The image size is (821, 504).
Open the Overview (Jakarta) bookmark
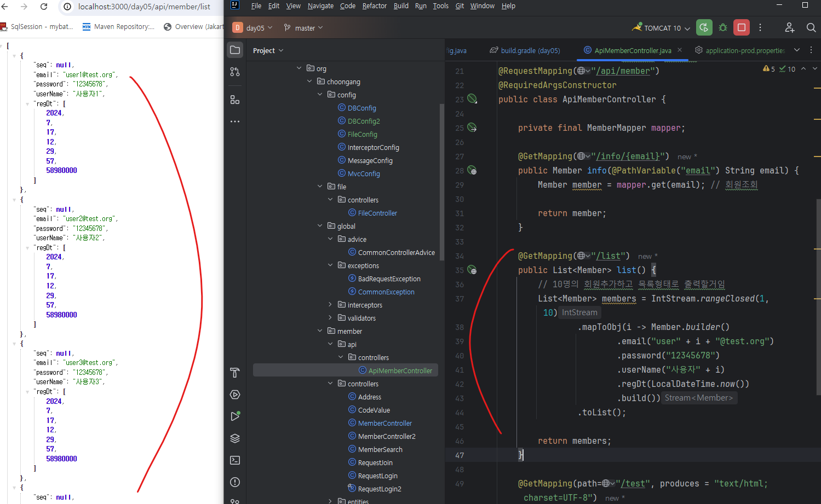tap(194, 26)
